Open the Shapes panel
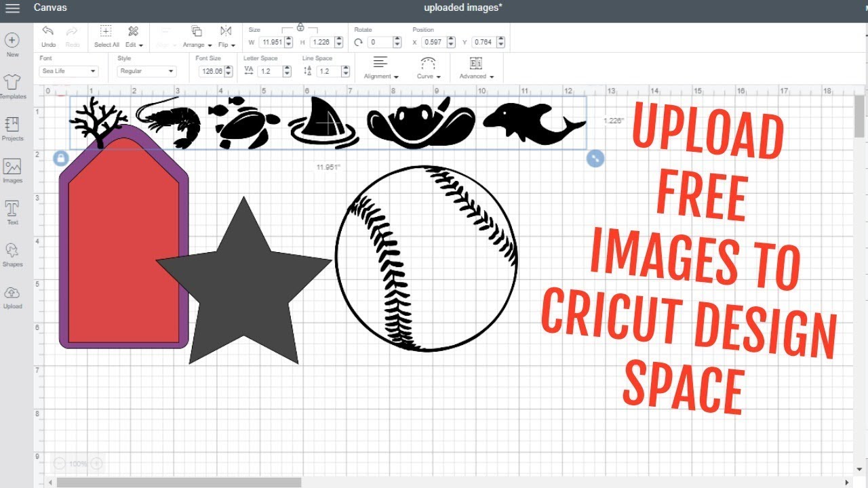Viewport: 868px width, 488px height. (x=12, y=254)
